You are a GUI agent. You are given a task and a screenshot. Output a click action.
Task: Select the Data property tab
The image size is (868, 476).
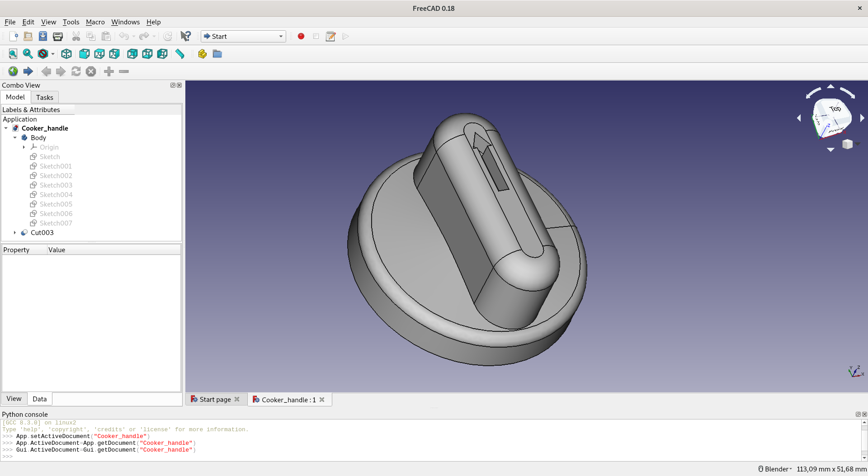tap(39, 399)
